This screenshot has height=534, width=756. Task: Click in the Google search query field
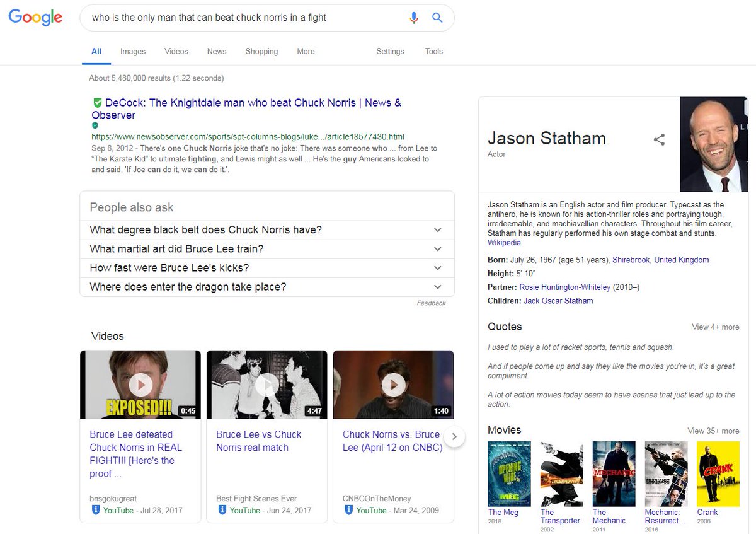tap(246, 18)
